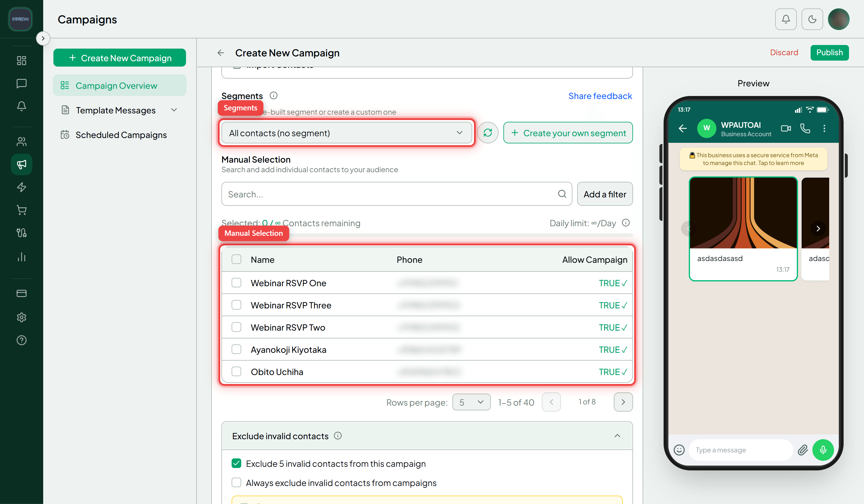Check the Obito Uchiha row checkbox
Viewport: 864px width, 504px height.
(236, 371)
